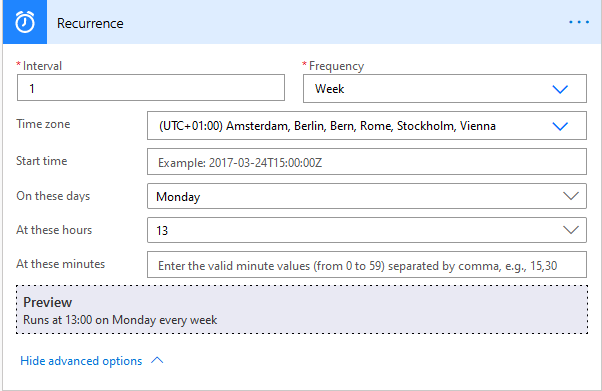The width and height of the screenshot is (602, 391).
Task: Open the Time zone dropdown with Amsterdam, Berlin
Action: pos(367,126)
